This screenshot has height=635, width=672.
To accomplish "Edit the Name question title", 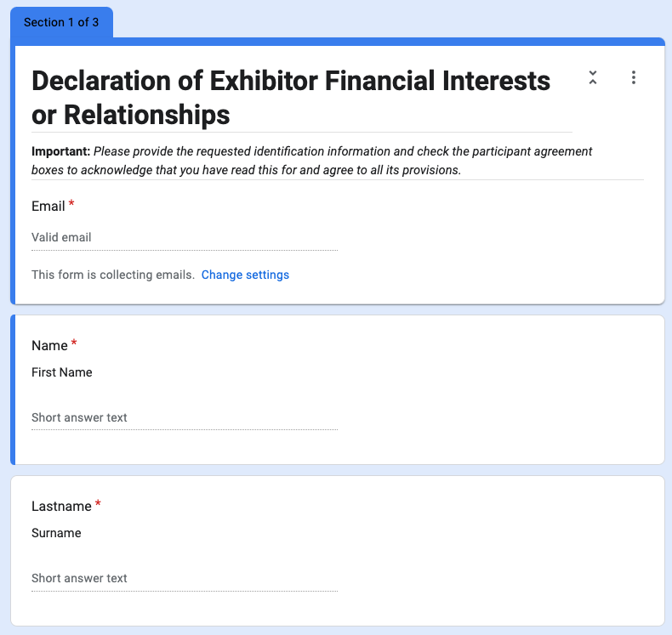I will pos(49,345).
